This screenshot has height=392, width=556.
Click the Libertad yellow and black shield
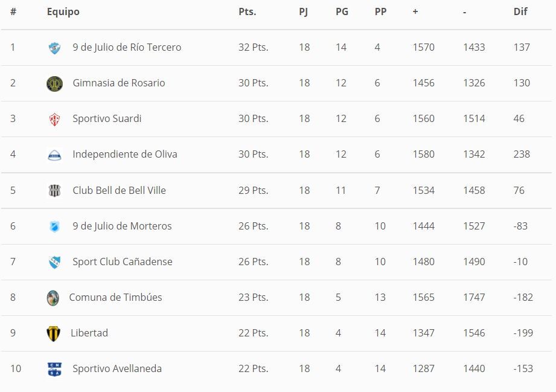pyautogui.click(x=54, y=333)
